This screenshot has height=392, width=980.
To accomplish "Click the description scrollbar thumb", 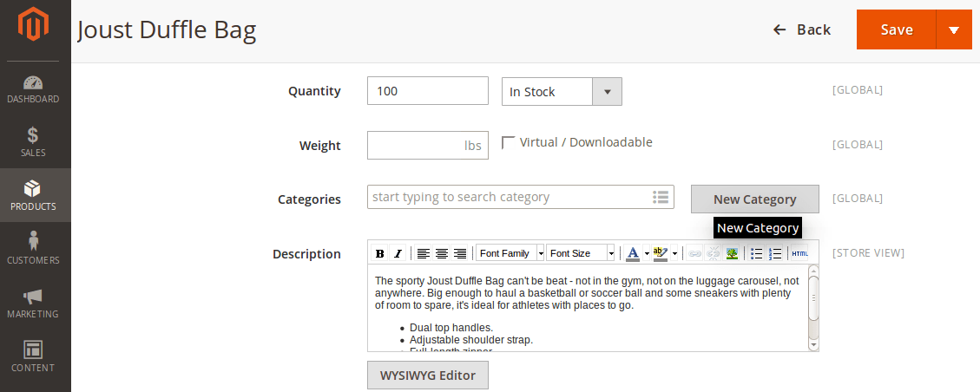I will 813,298.
